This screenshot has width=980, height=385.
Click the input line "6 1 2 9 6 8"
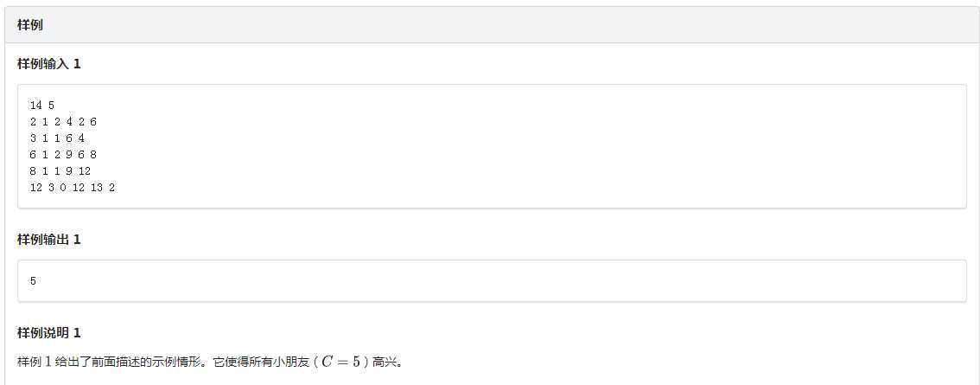tap(63, 154)
